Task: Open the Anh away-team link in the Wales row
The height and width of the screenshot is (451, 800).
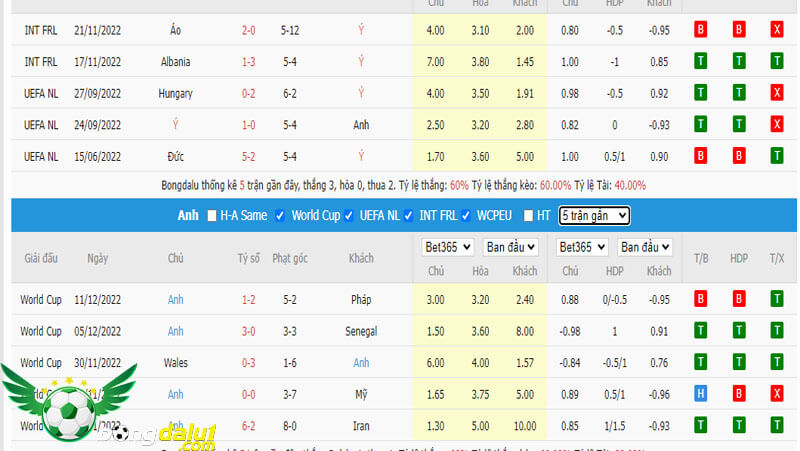Action: [x=361, y=363]
